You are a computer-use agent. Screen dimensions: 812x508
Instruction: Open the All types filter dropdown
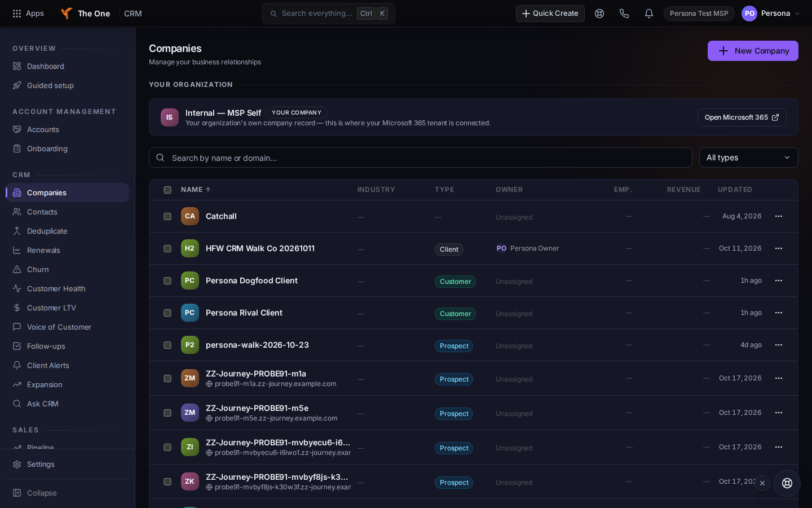[748, 157]
